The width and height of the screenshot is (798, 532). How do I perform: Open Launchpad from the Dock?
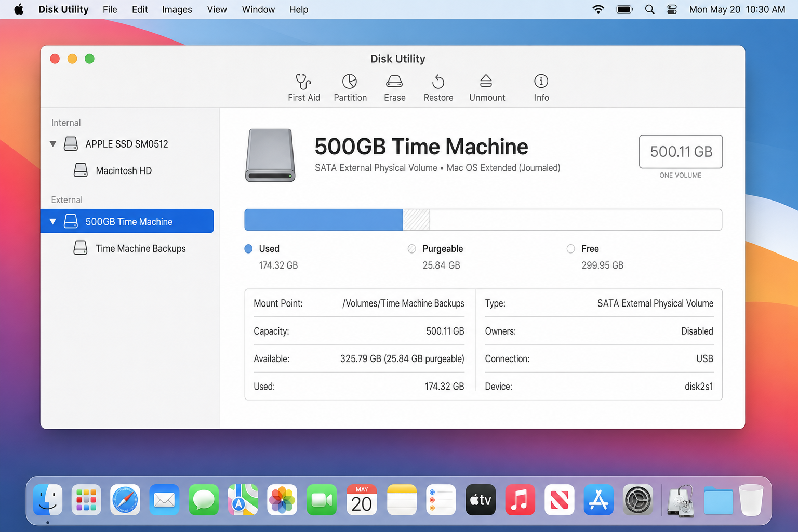[x=86, y=500]
